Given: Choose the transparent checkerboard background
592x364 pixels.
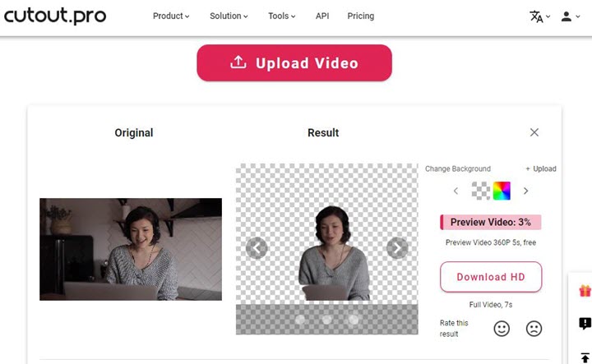Looking at the screenshot, I should point(481,191).
